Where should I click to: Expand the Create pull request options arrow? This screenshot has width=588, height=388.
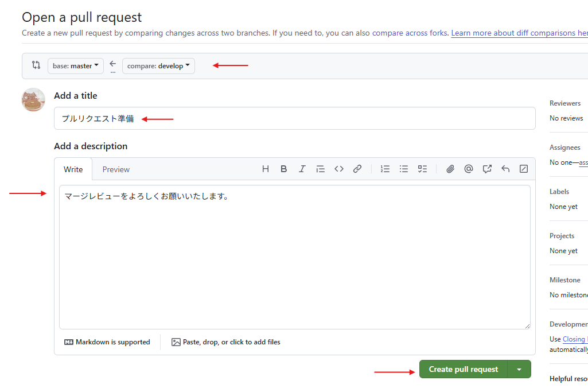519,370
